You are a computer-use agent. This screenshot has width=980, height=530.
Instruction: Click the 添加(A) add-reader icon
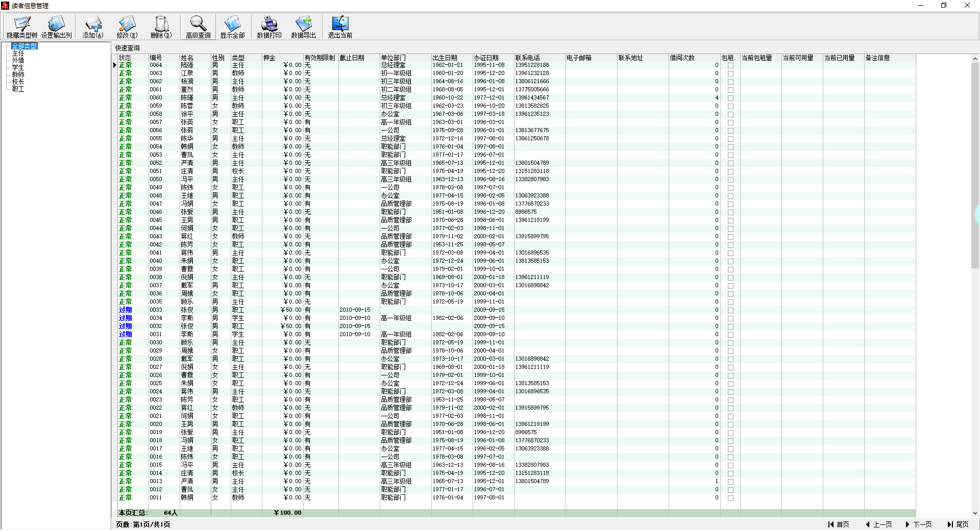[x=93, y=27]
